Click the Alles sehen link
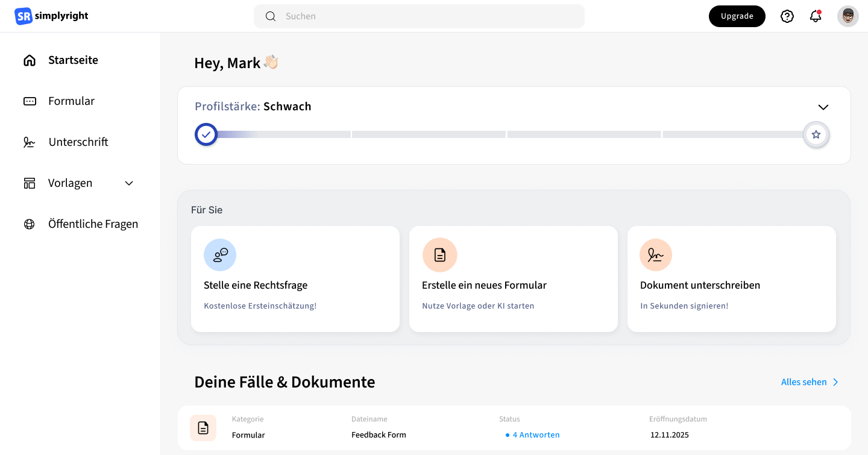868x455 pixels. pos(810,382)
